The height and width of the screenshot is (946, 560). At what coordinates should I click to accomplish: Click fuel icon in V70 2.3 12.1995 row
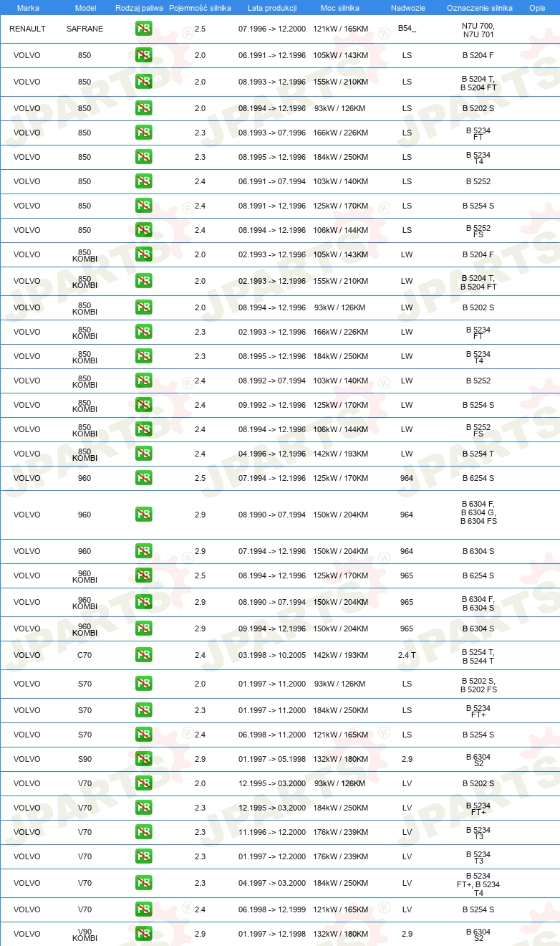click(x=143, y=808)
